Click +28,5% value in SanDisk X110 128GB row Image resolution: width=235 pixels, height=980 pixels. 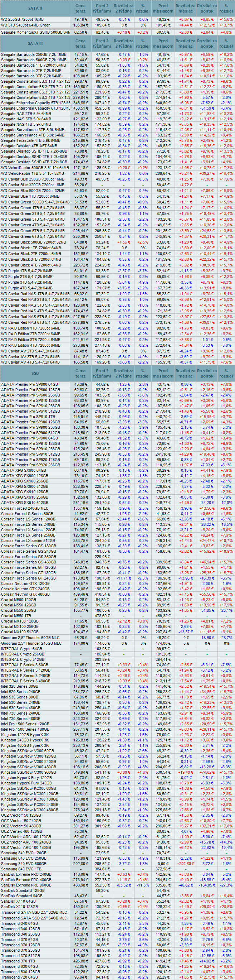pos(226,906)
